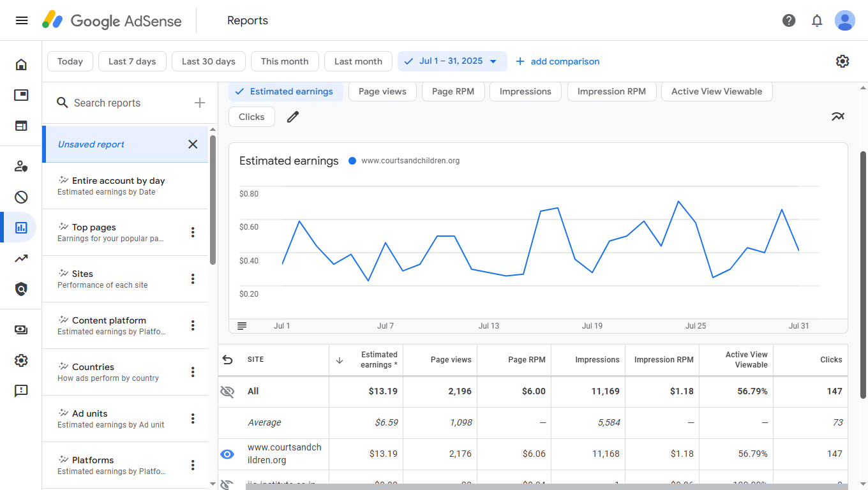Image resolution: width=868 pixels, height=490 pixels.
Task: Open the Platforms report three-dot menu
Action: (x=193, y=465)
